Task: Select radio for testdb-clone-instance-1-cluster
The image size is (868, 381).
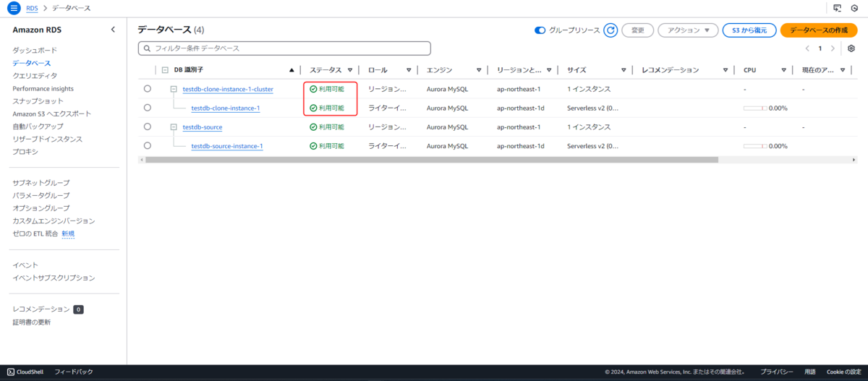Action: [x=148, y=89]
